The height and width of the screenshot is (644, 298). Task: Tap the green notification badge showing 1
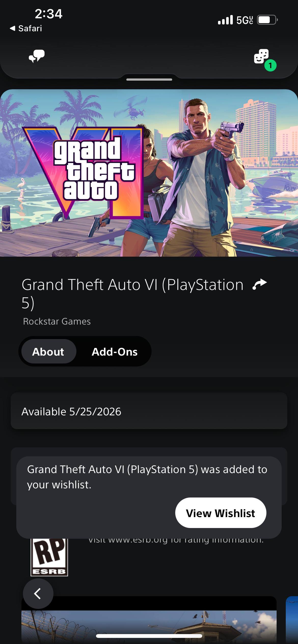270,65
